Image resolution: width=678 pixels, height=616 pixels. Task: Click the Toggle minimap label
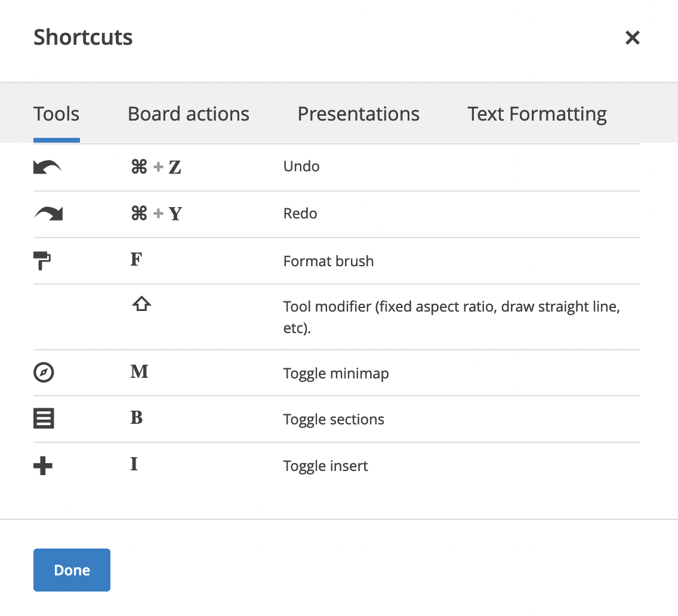(x=336, y=373)
